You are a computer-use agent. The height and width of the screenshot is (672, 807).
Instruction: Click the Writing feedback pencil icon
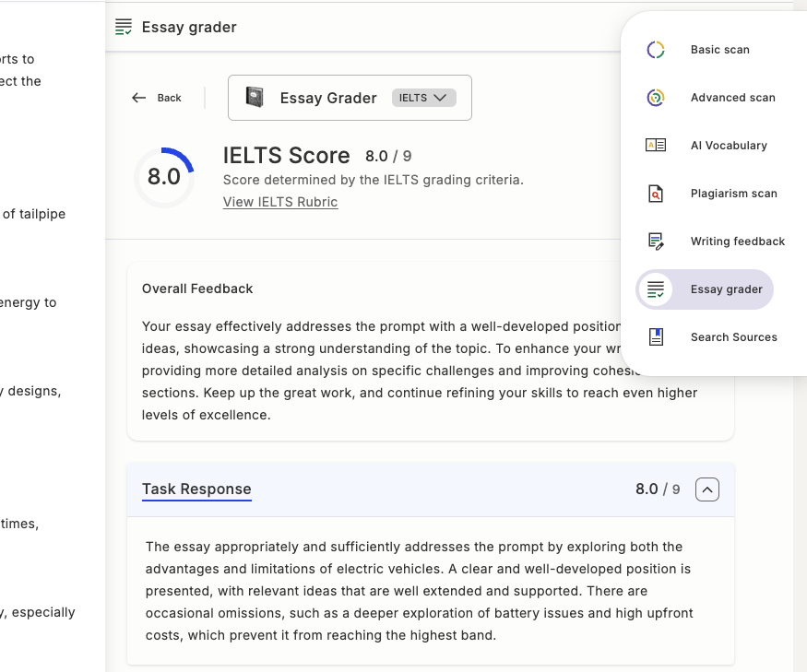coord(656,242)
